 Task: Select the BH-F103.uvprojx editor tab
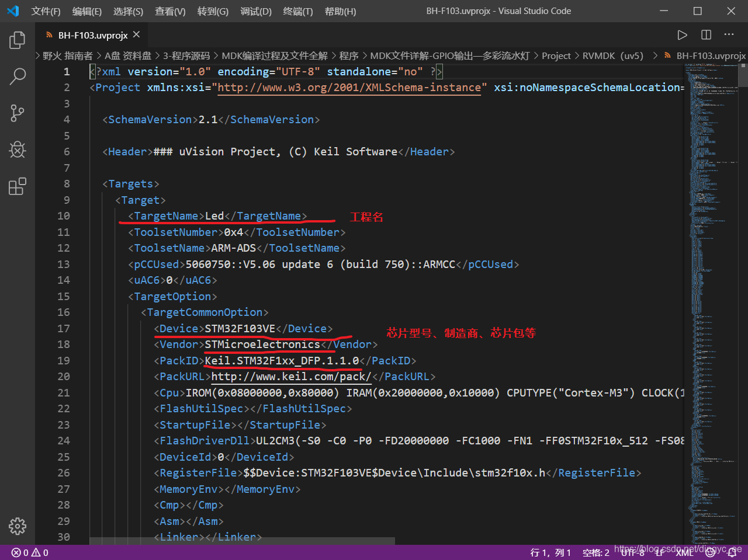92,35
